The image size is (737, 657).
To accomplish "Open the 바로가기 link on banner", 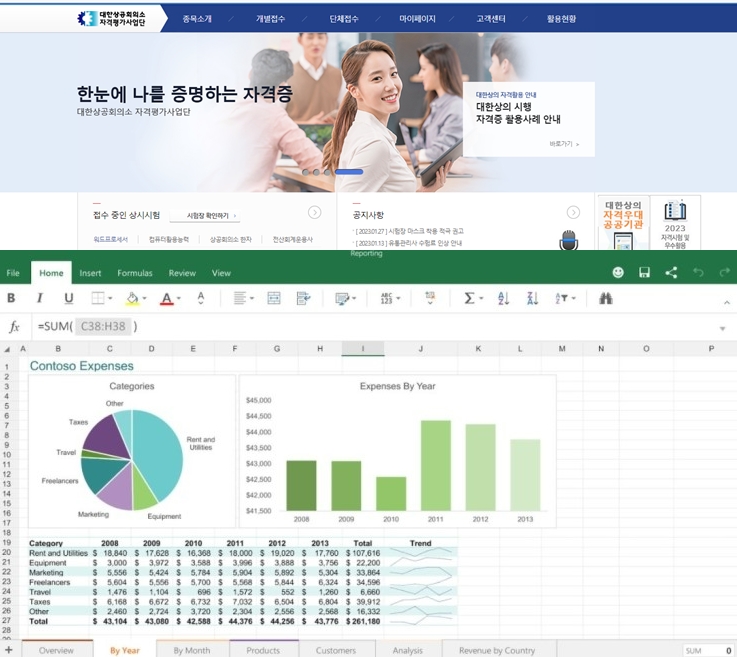I will pyautogui.click(x=564, y=144).
